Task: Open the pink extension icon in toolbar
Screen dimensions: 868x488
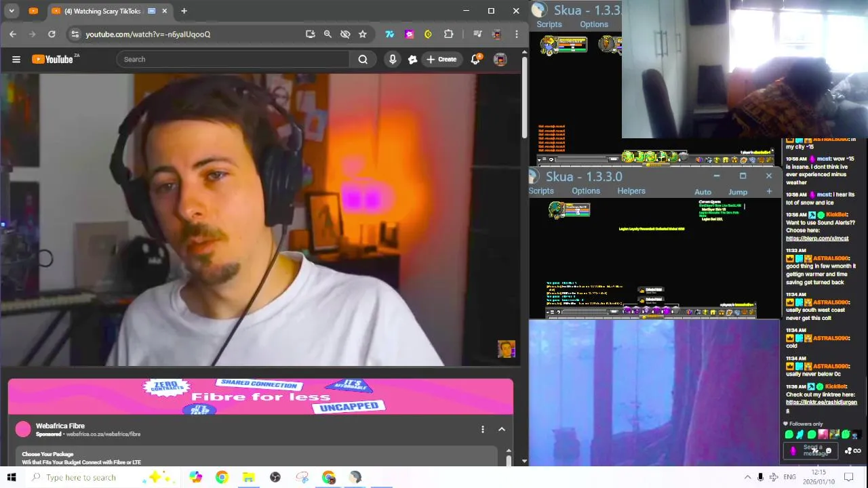Action: [x=409, y=34]
